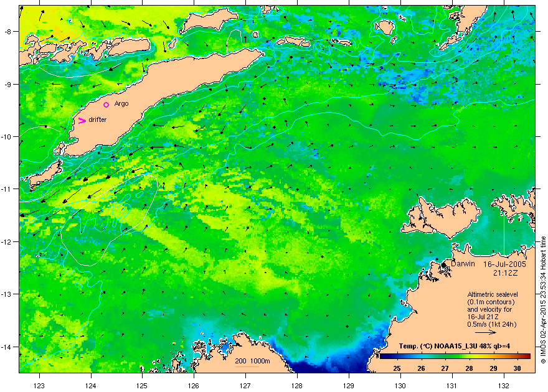The image size is (548, 392).
Task: Click latitude label -14 on axis
Action: pos(6,347)
